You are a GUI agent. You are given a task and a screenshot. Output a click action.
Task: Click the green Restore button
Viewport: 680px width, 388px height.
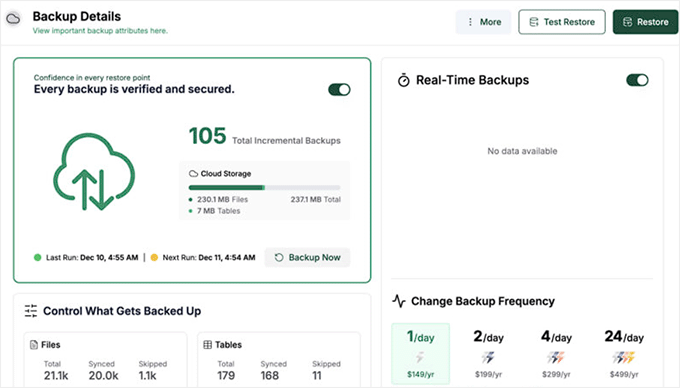645,22
